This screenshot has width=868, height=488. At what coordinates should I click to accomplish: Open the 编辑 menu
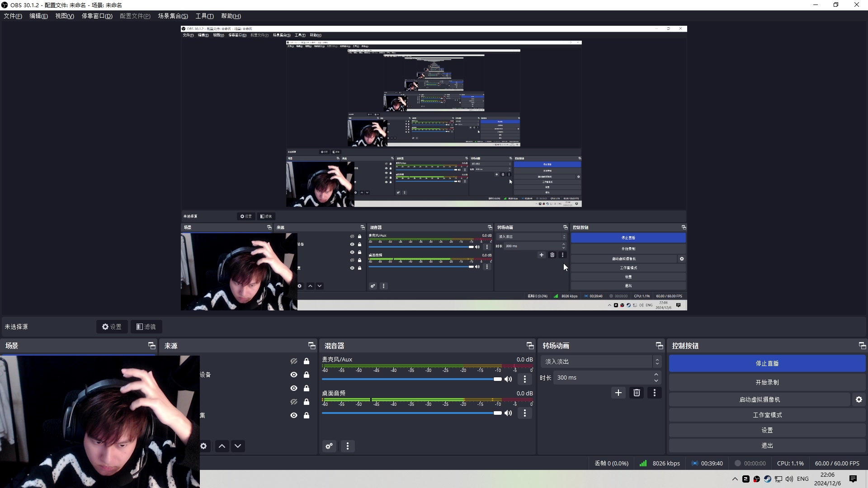point(38,16)
